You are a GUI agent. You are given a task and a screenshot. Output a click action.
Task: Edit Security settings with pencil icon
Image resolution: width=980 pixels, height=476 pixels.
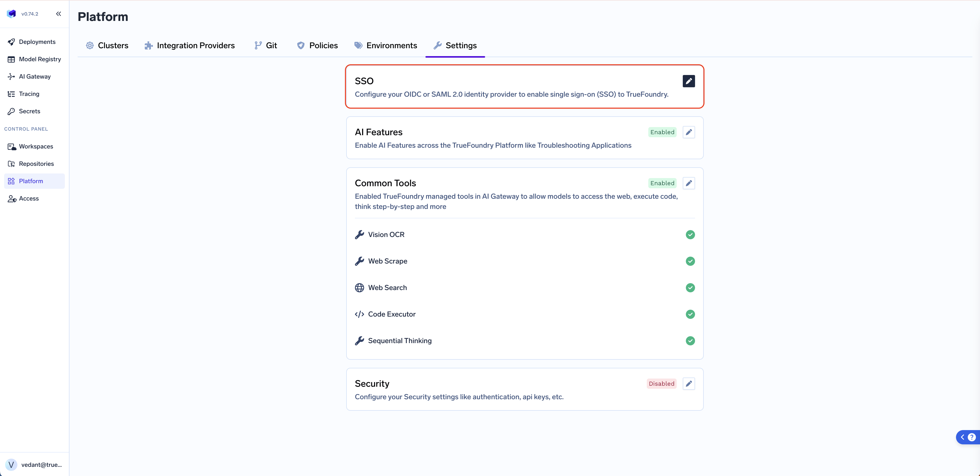tap(689, 384)
